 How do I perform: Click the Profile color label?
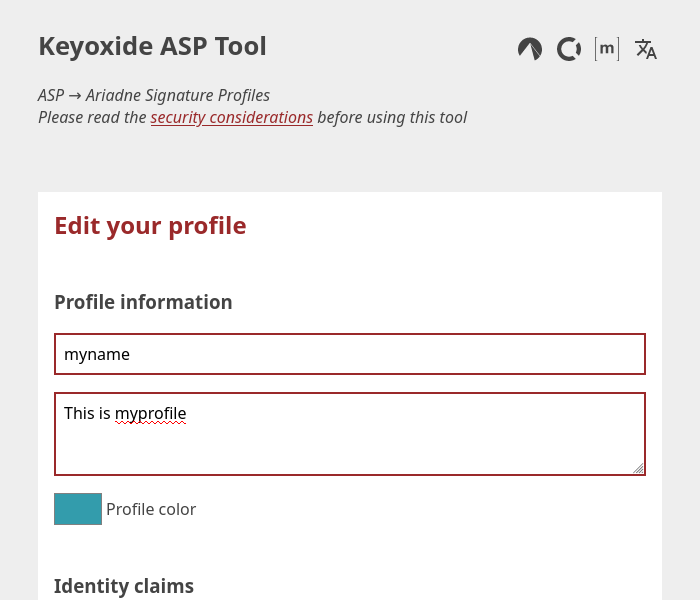[151, 509]
